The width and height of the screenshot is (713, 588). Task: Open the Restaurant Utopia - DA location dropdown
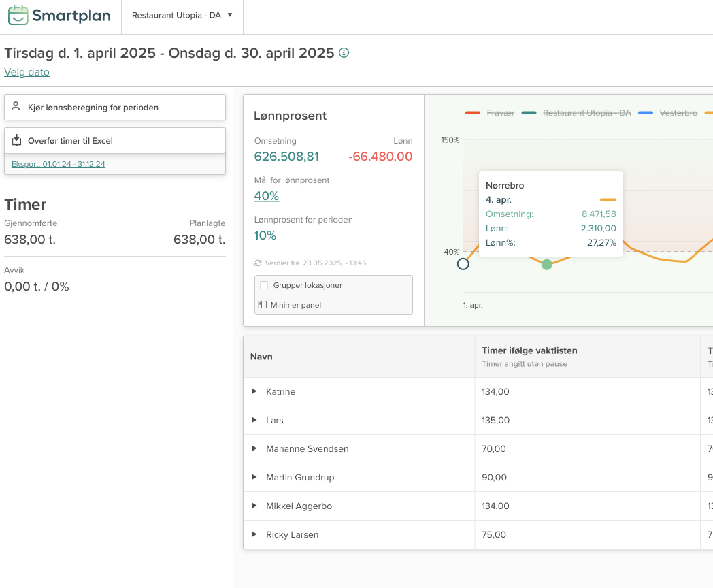(182, 16)
